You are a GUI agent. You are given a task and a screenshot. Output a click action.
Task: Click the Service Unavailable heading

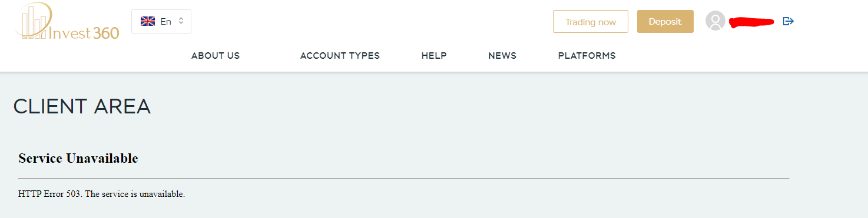(78, 158)
